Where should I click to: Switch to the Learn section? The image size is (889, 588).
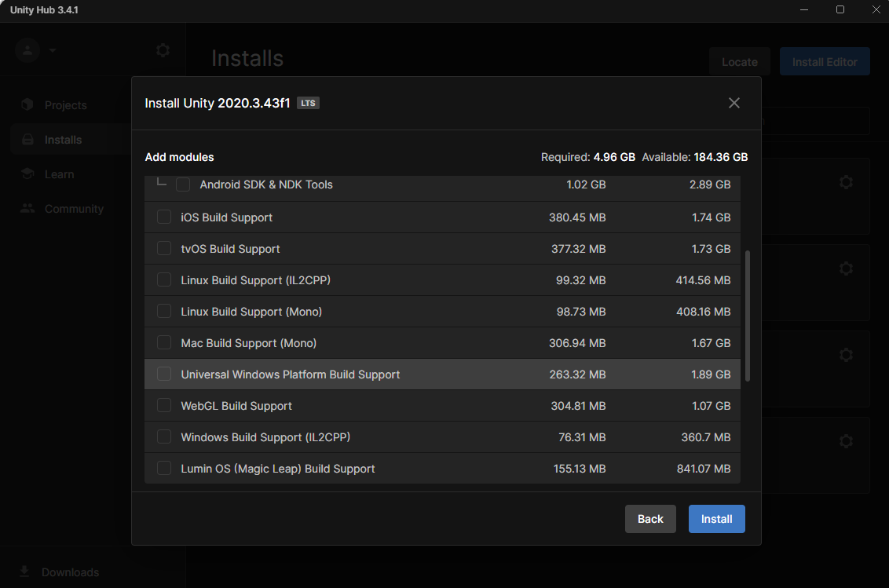point(59,174)
